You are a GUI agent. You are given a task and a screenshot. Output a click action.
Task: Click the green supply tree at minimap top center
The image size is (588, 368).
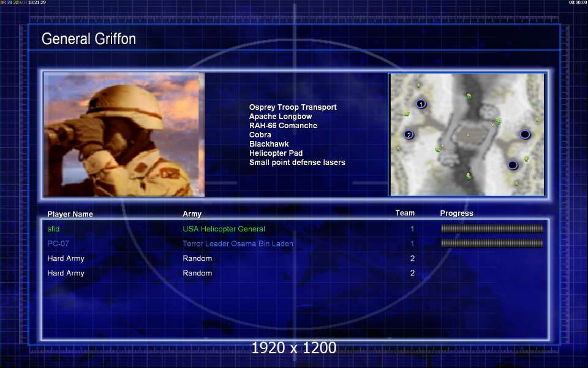pos(469,96)
